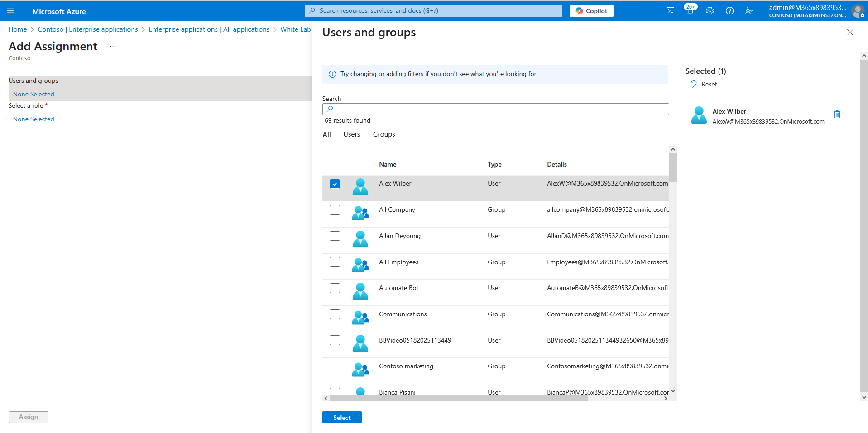This screenshot has width=868, height=433.
Task: Switch to the Users tab
Action: [351, 134]
